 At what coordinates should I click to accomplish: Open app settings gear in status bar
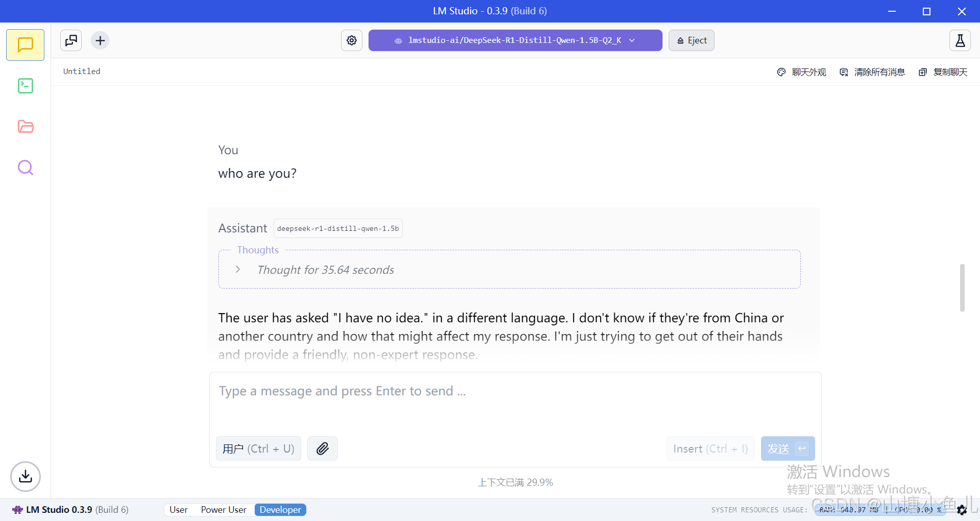(x=962, y=510)
